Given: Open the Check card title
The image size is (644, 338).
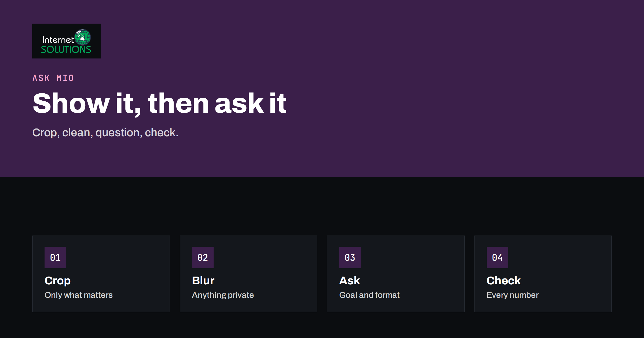Looking at the screenshot, I should [x=504, y=281].
